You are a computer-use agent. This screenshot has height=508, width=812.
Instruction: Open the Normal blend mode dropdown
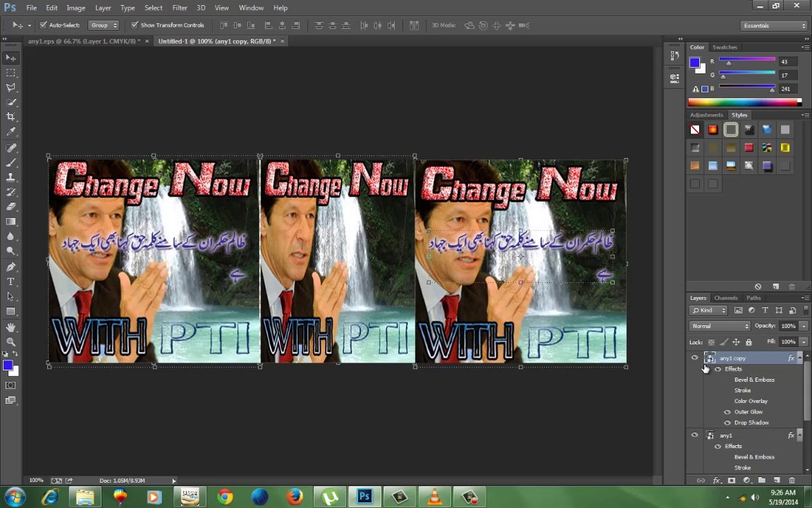[720, 326]
